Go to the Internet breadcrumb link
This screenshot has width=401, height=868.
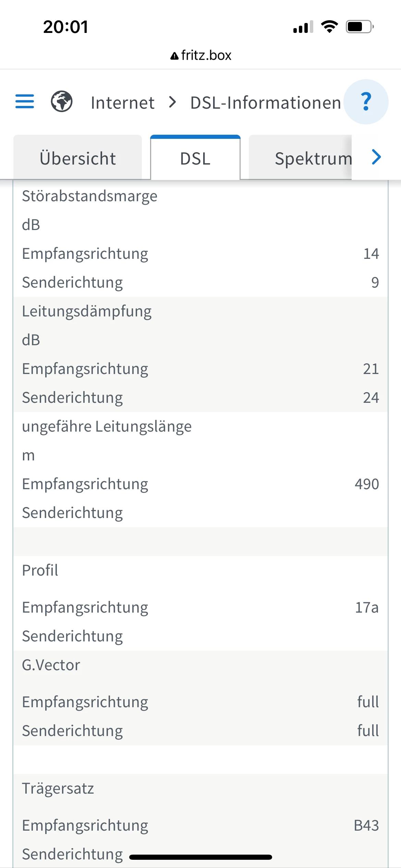pos(122,103)
